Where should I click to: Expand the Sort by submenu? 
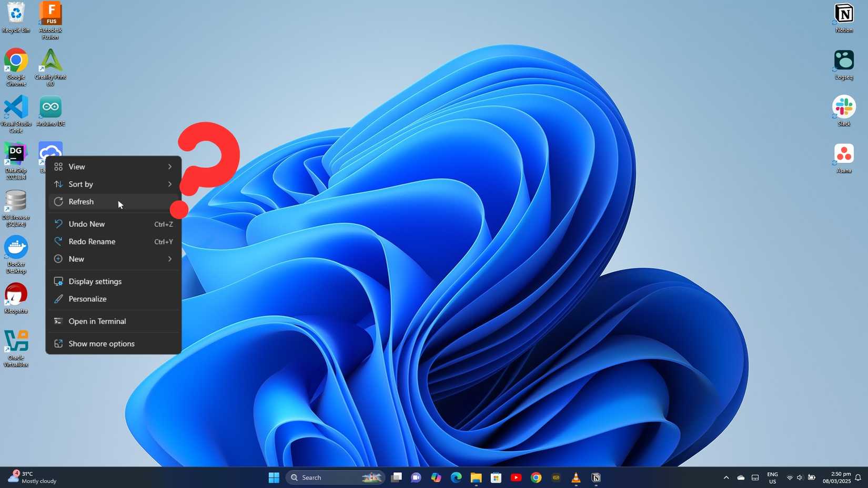114,184
